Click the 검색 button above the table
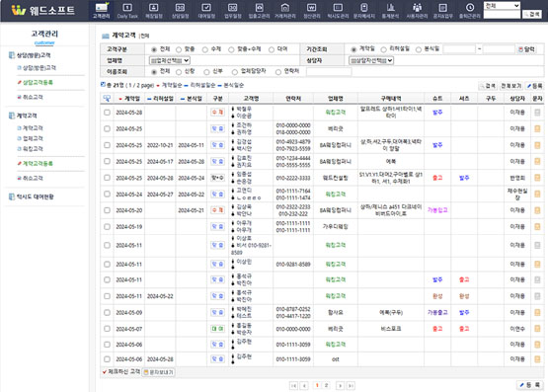The width and height of the screenshot is (548, 392). tap(488, 86)
